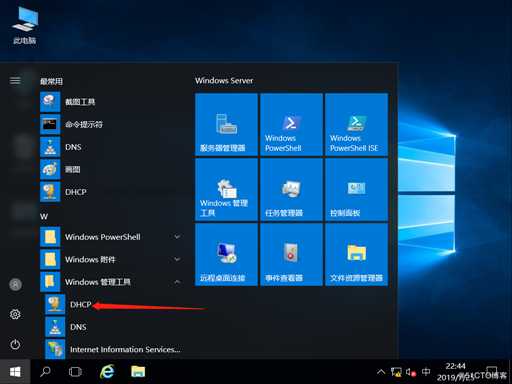This screenshot has height=384, width=512.
Task: Click the volume tray icon
Action: coord(411,372)
